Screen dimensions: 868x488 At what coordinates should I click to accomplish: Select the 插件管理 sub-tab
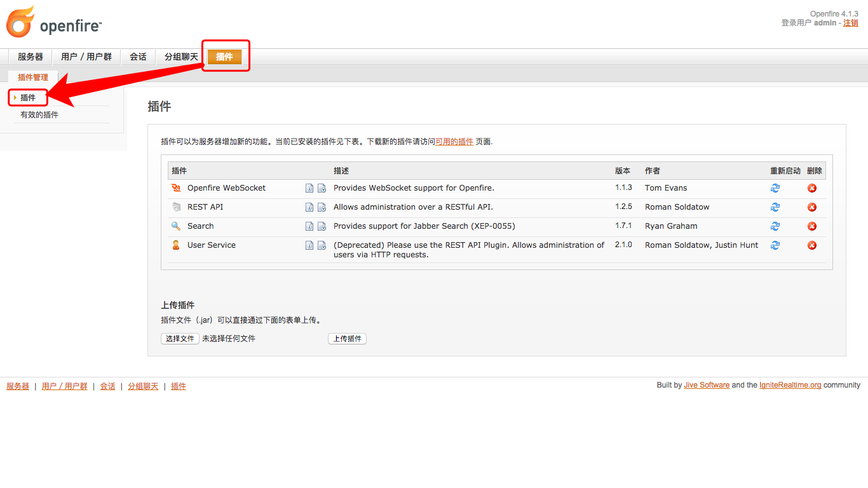click(x=33, y=78)
